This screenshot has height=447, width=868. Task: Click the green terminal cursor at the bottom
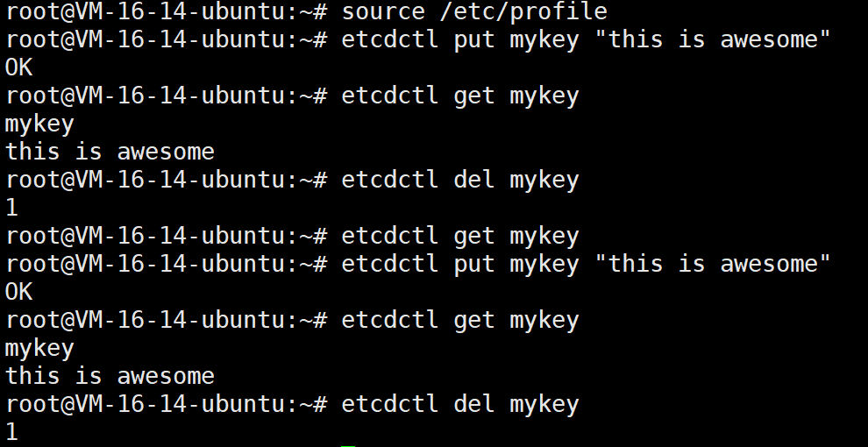pos(348,445)
